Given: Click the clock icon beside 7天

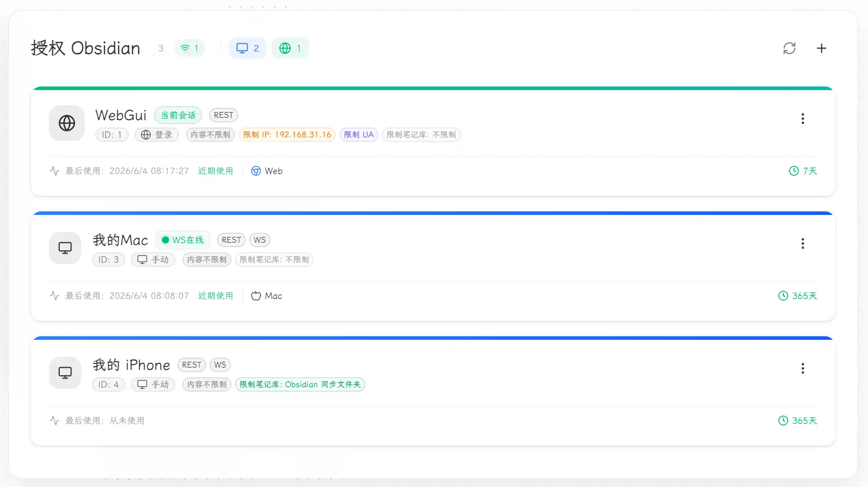Looking at the screenshot, I should 794,171.
